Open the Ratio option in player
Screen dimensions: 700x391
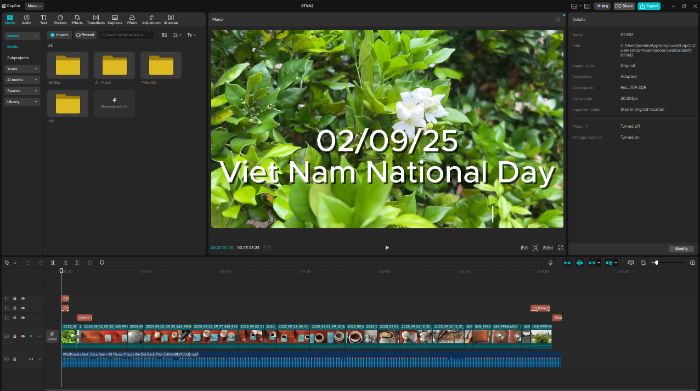pyautogui.click(x=548, y=248)
